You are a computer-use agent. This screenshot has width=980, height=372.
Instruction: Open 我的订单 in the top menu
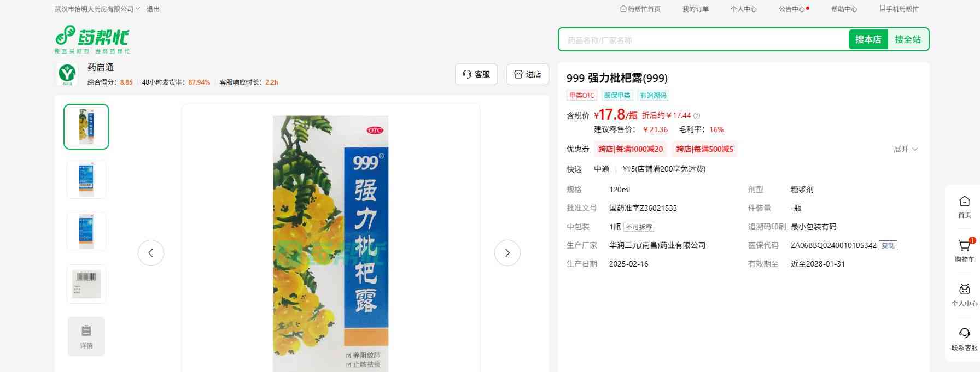point(695,9)
